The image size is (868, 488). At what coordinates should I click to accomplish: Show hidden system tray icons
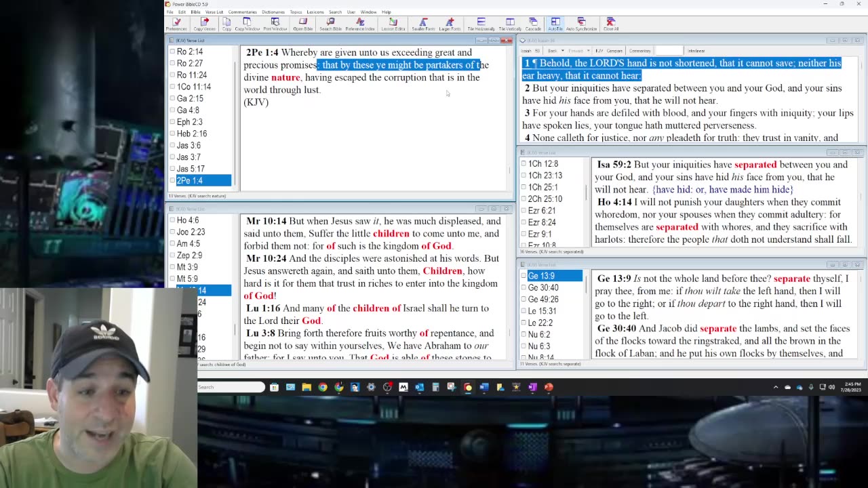(x=776, y=387)
